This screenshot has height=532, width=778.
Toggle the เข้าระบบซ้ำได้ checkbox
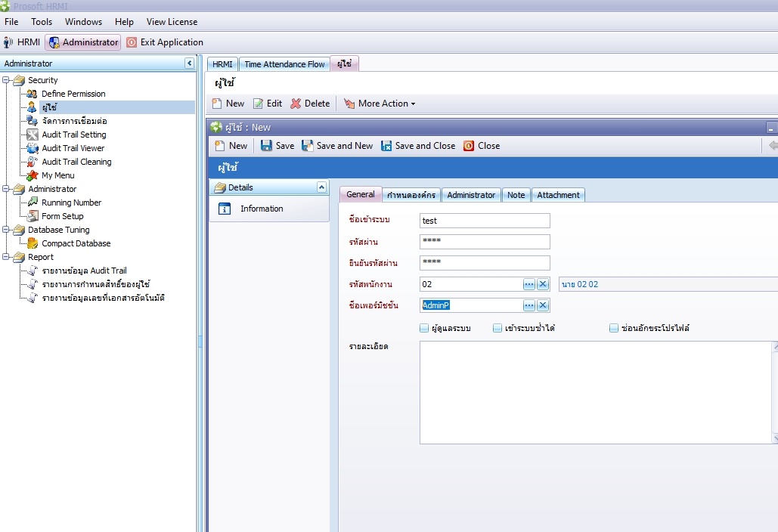click(x=497, y=328)
